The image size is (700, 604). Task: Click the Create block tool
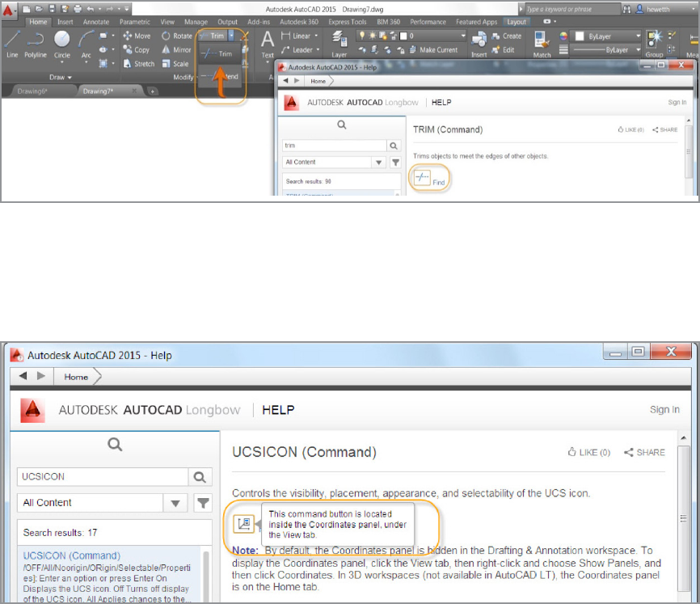click(506, 36)
